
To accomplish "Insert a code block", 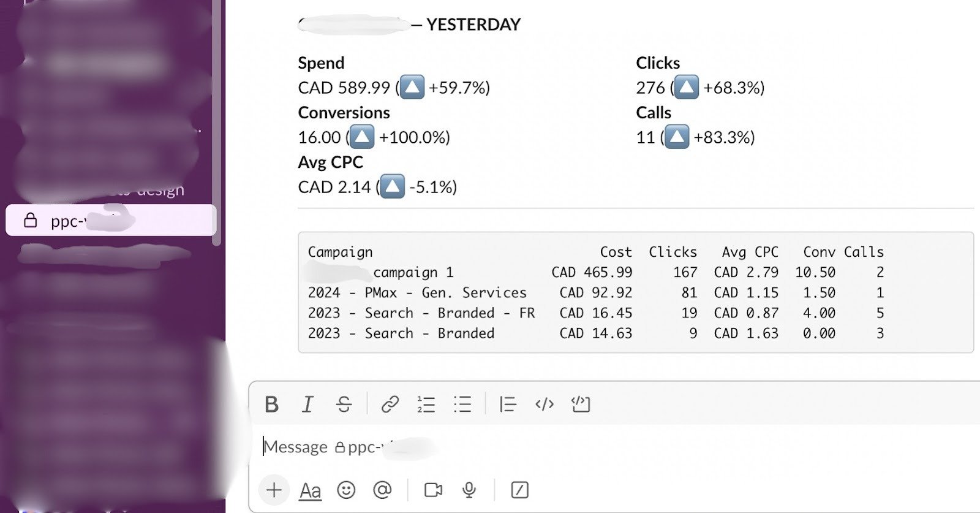I will 580,405.
